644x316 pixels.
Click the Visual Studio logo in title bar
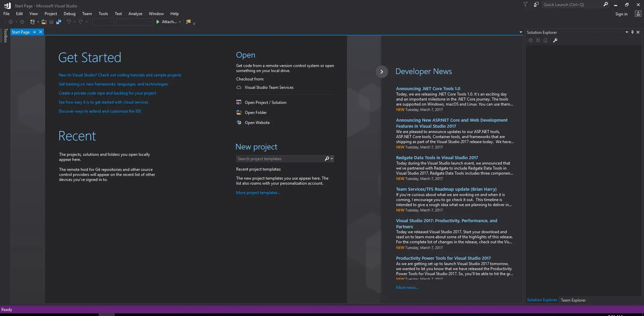7,5
